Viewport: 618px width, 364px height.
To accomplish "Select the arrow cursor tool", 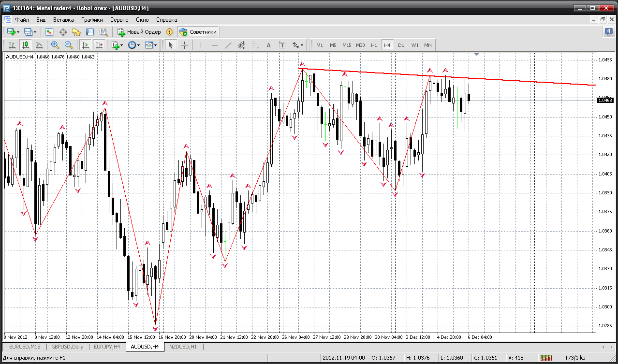I will [170, 45].
